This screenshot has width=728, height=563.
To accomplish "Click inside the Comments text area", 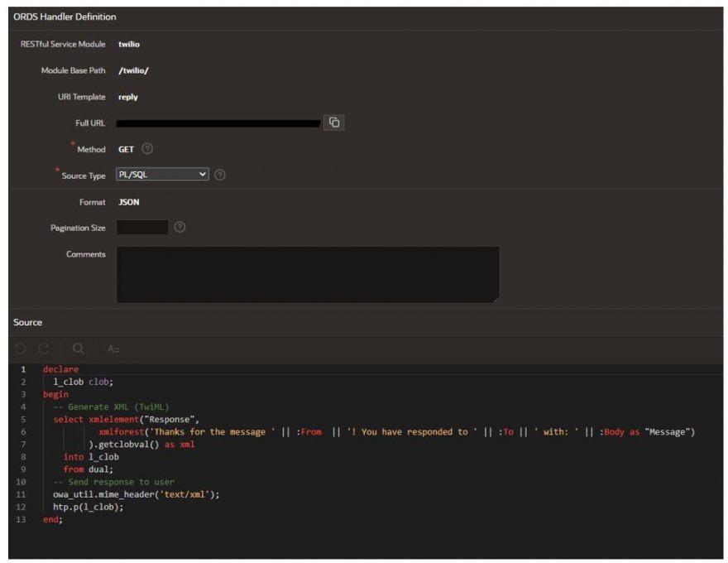I will pos(306,273).
